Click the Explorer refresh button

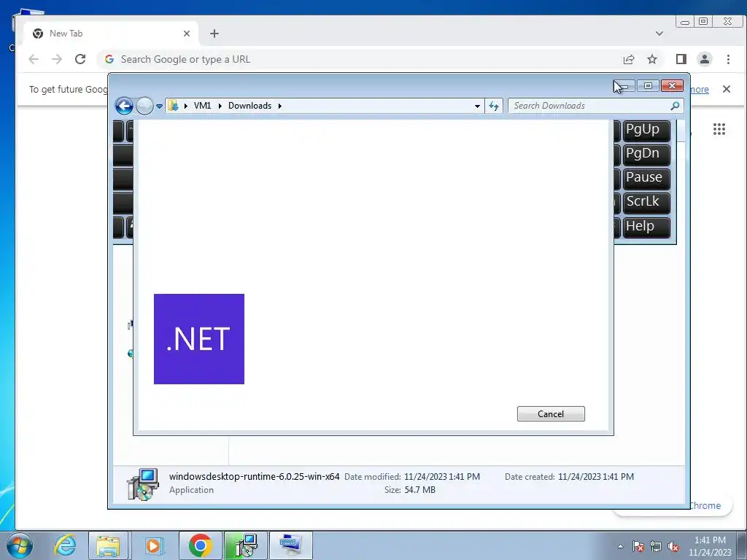pyautogui.click(x=494, y=106)
